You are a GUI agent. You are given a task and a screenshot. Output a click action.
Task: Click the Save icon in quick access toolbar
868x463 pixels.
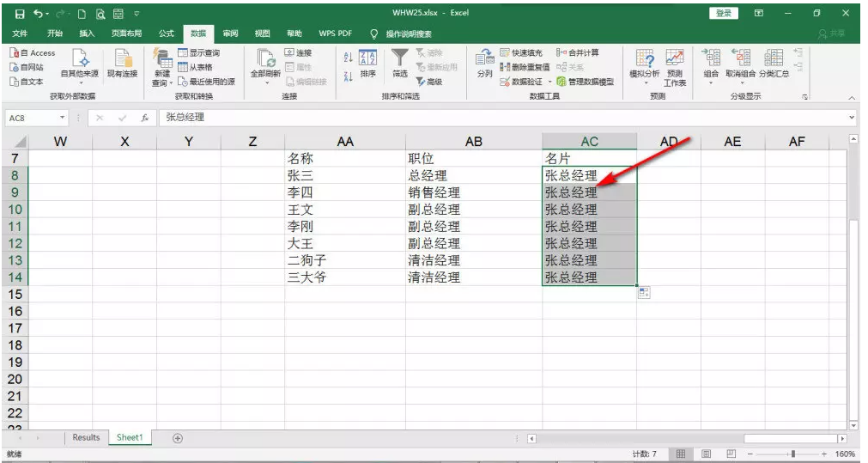(19, 14)
